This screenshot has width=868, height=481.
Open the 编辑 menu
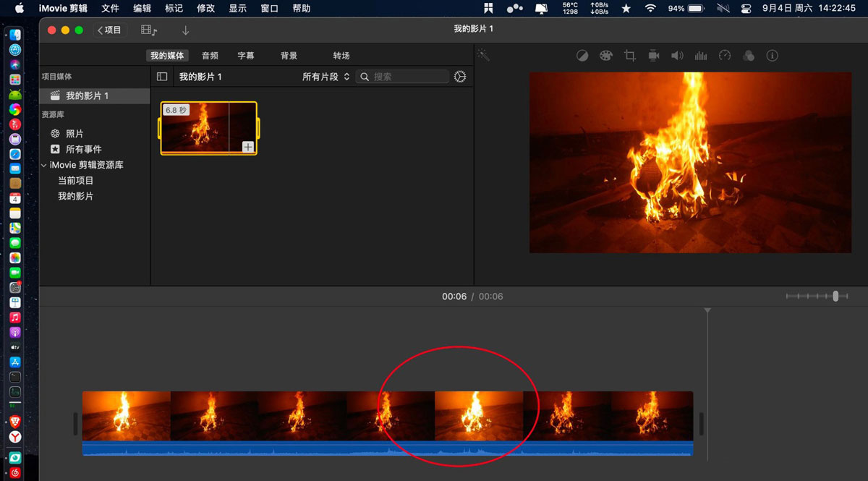(x=142, y=9)
